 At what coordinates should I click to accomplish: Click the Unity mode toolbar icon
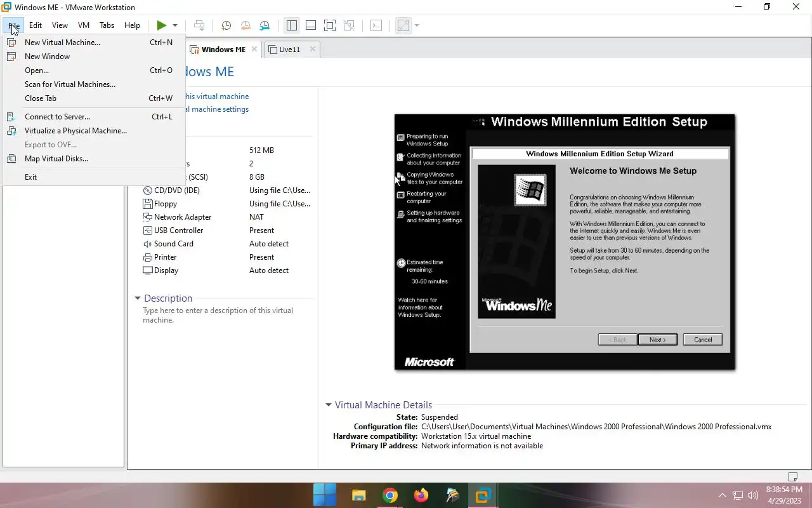tap(349, 25)
